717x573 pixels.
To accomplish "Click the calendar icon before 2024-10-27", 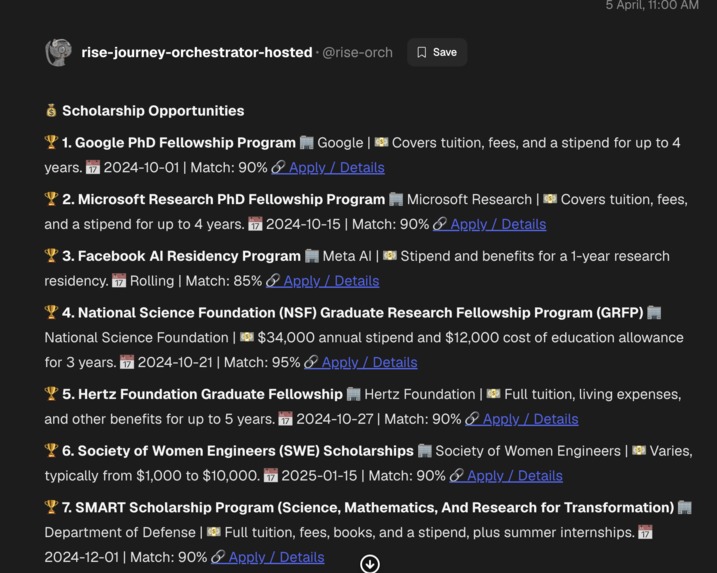I will click(x=285, y=419).
